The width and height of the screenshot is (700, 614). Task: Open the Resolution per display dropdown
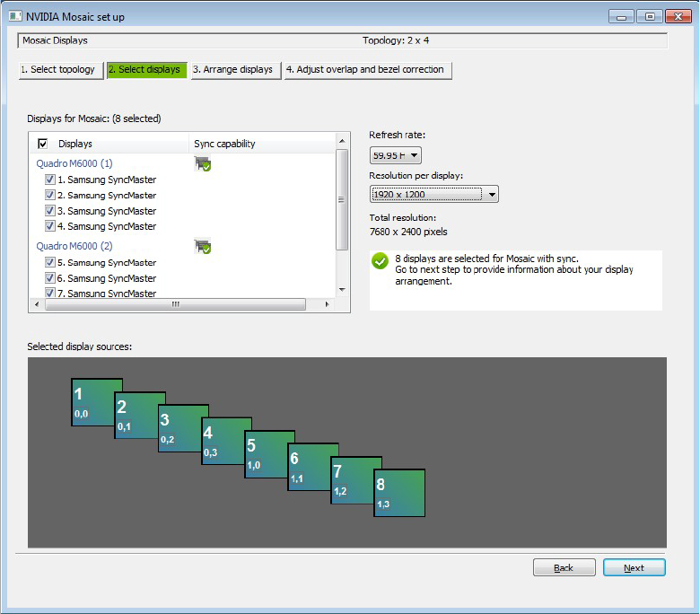click(x=434, y=194)
